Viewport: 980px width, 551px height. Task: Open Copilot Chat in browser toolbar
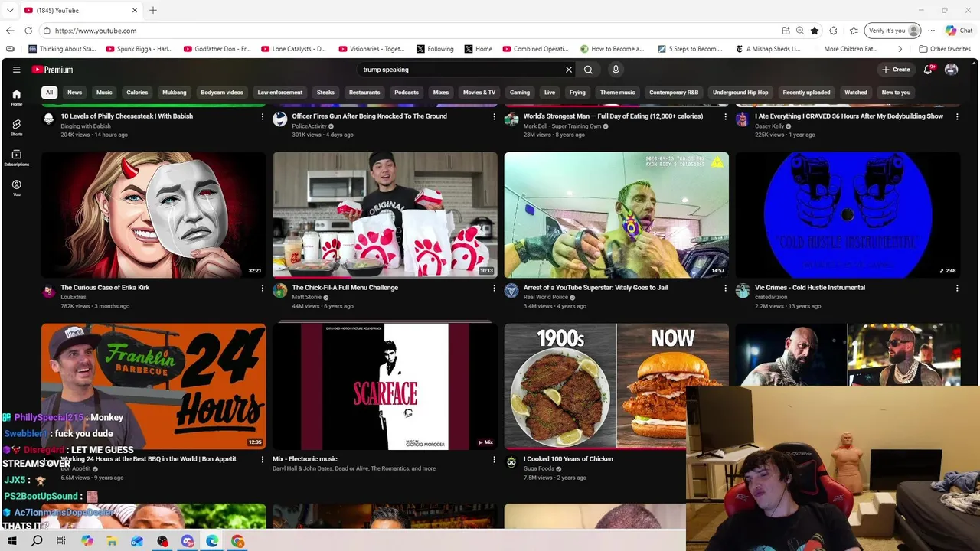[x=959, y=31]
